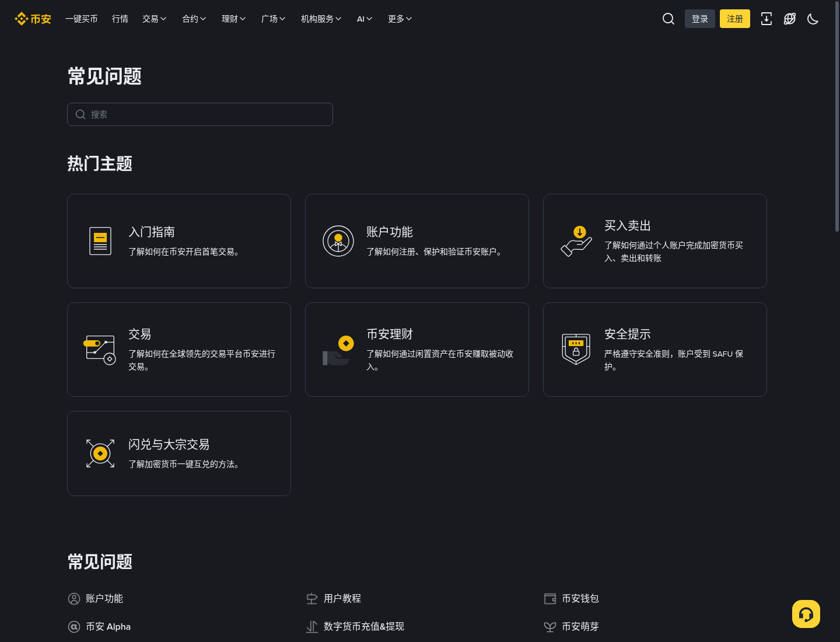Screen dimensions: 840x642
Task: Open the search magnifier icon in header
Action: click(668, 19)
